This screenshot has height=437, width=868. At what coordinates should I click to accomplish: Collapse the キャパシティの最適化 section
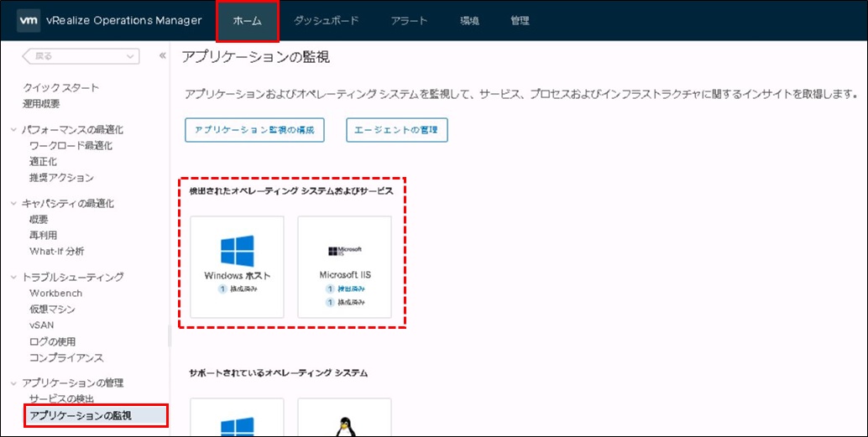[13, 204]
